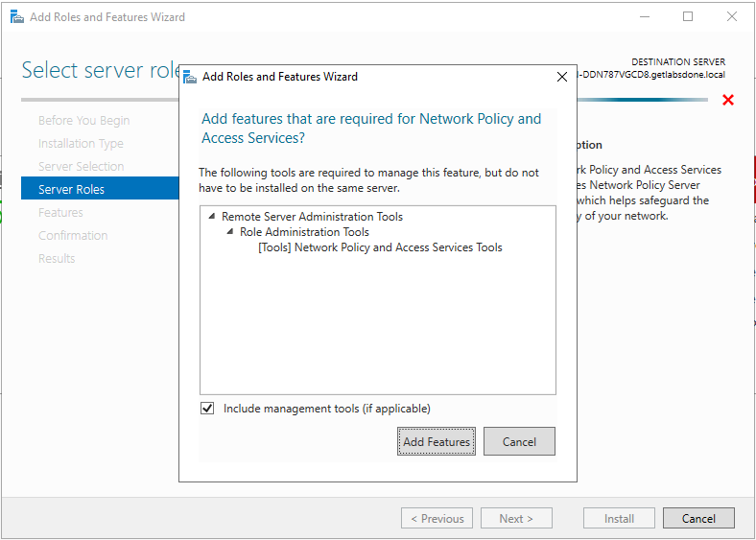Cancel the required features dialog
756x540 pixels.
point(519,441)
